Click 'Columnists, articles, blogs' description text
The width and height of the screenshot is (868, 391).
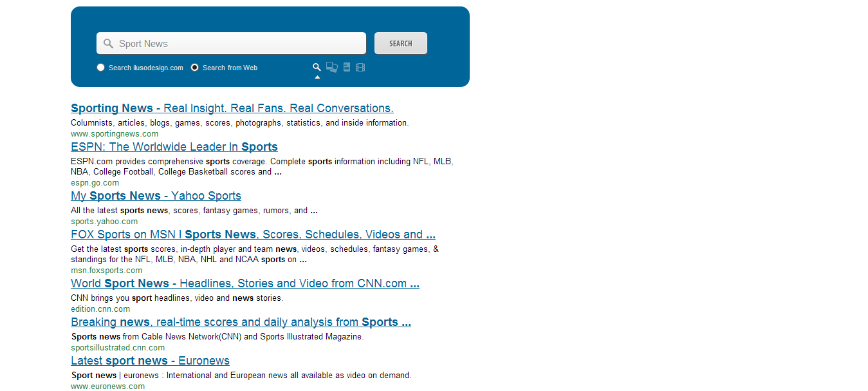239,123
